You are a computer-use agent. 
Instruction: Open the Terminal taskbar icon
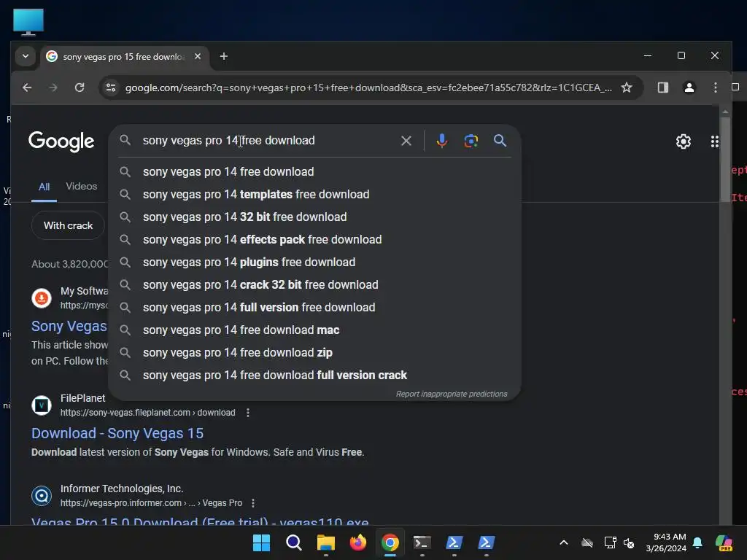click(422, 542)
